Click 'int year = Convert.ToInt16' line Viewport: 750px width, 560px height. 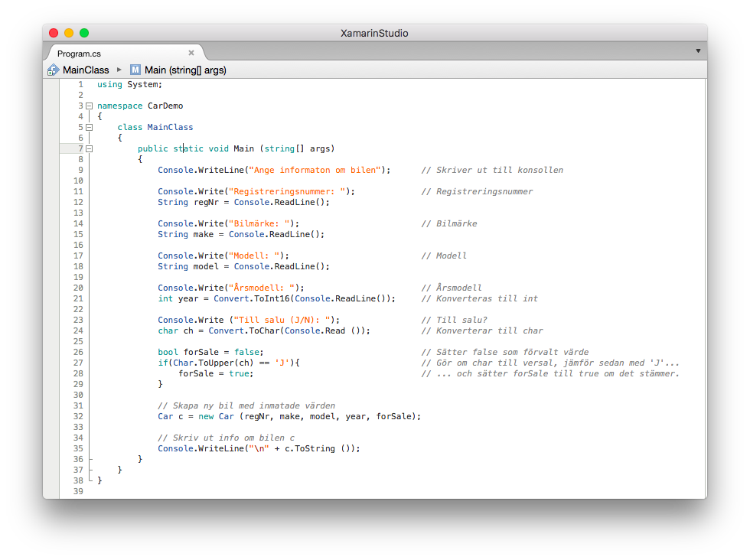click(277, 298)
